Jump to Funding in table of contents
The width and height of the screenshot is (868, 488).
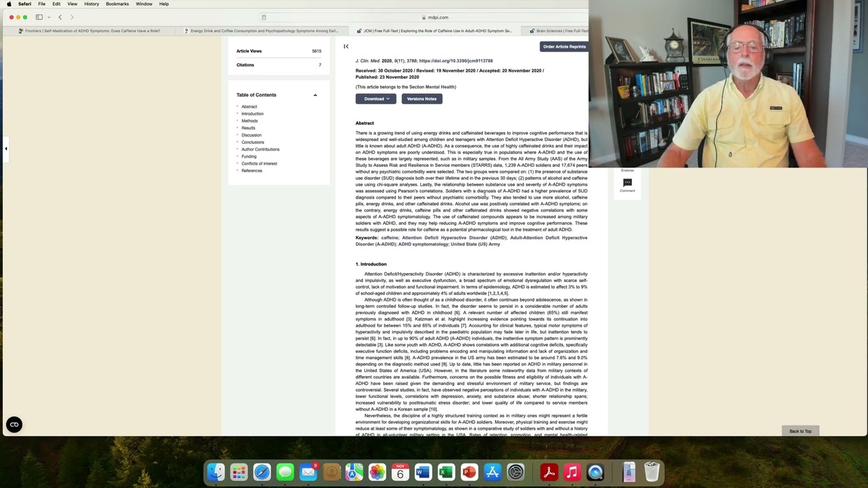click(249, 157)
